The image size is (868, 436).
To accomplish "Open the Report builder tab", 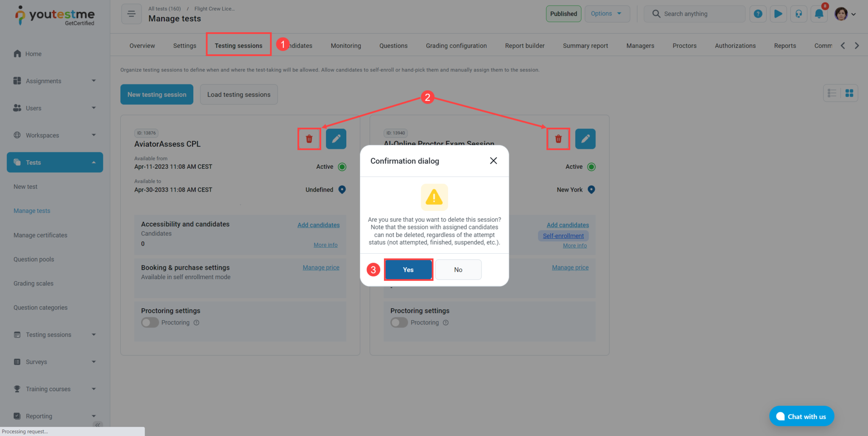I will tap(525, 46).
